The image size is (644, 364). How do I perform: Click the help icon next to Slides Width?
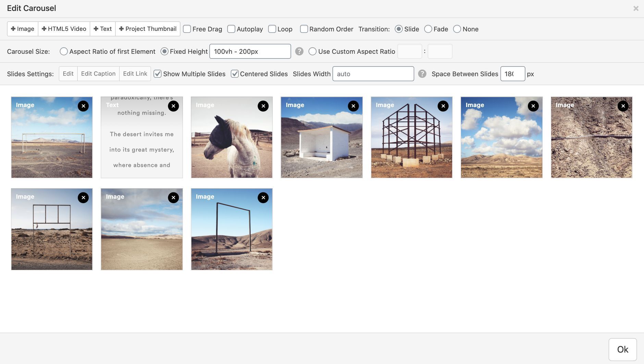(422, 74)
